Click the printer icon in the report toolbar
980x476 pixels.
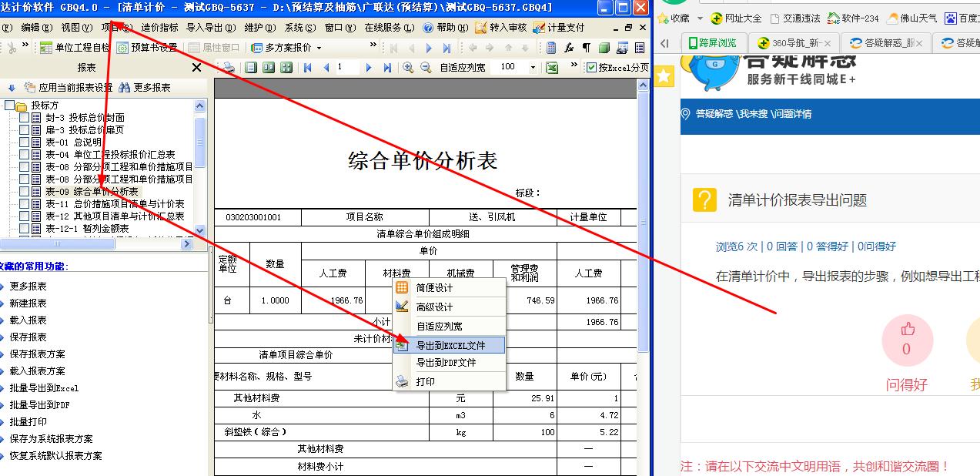229,68
